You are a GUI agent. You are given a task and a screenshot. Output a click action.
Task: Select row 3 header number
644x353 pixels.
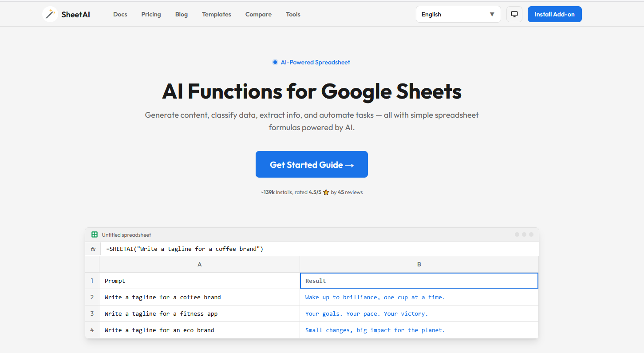pyautogui.click(x=92, y=313)
